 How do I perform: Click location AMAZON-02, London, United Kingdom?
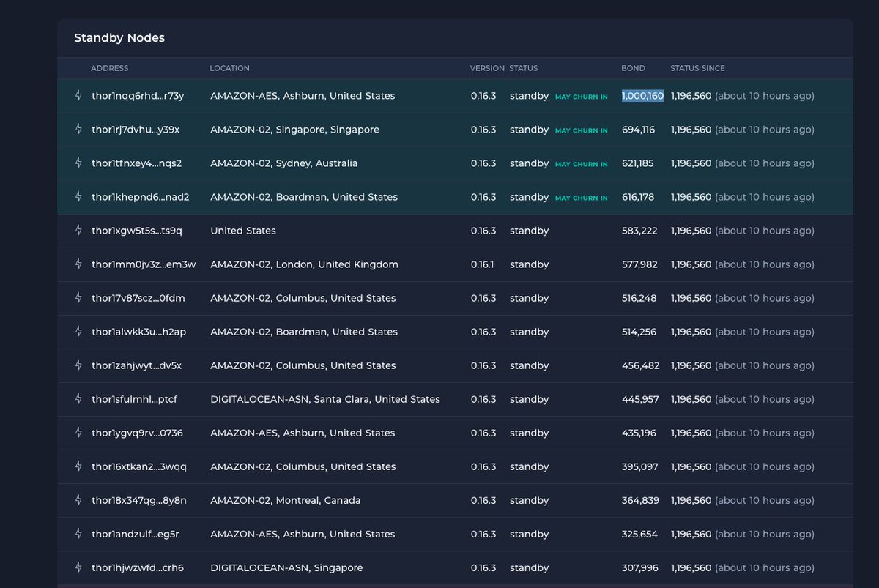304,264
